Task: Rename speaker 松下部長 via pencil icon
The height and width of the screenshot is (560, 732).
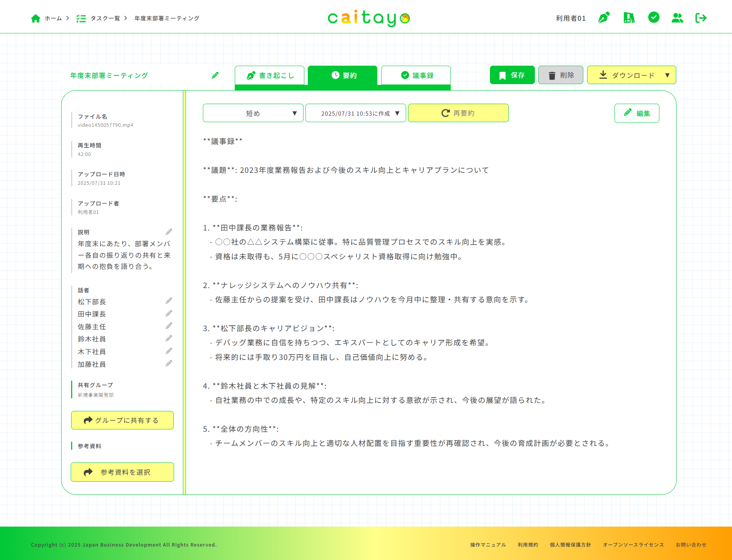Action: click(169, 301)
